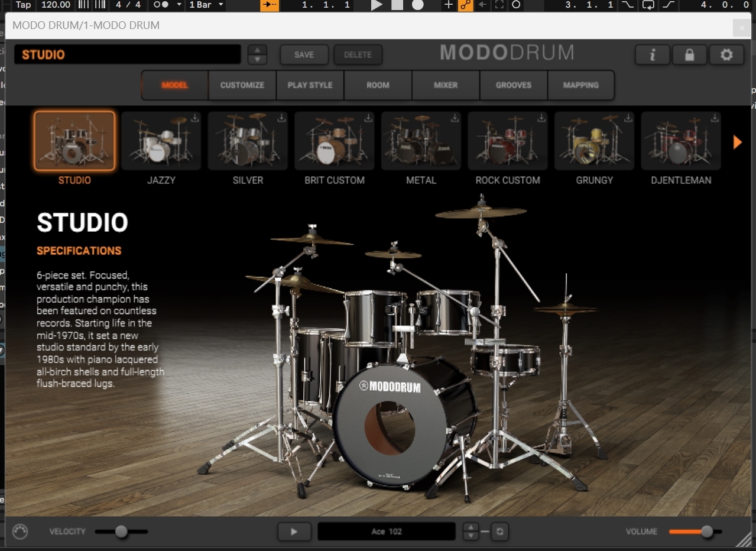Click the padlock lock icon

[x=689, y=55]
